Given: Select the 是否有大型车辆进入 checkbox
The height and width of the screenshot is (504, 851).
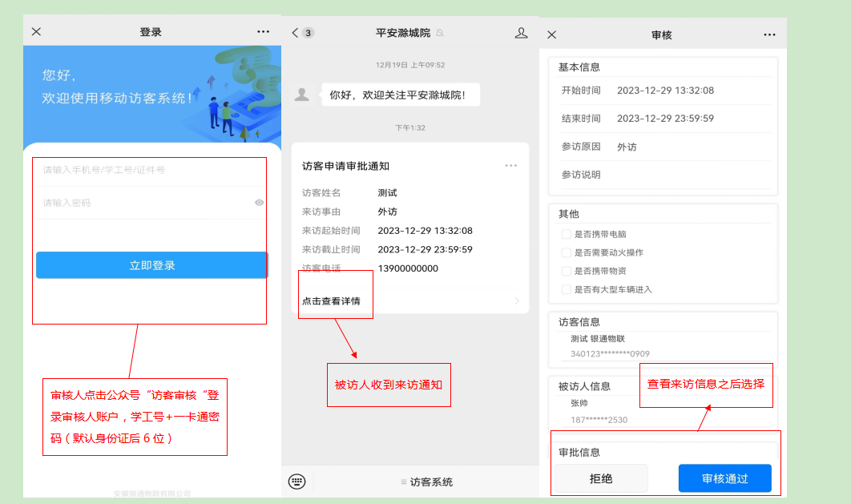Looking at the screenshot, I should click(x=567, y=290).
